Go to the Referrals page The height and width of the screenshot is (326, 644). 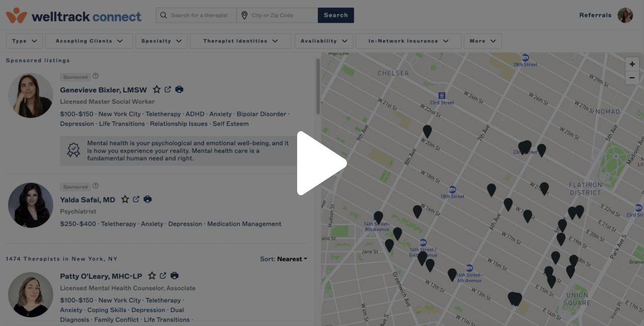[x=595, y=15]
